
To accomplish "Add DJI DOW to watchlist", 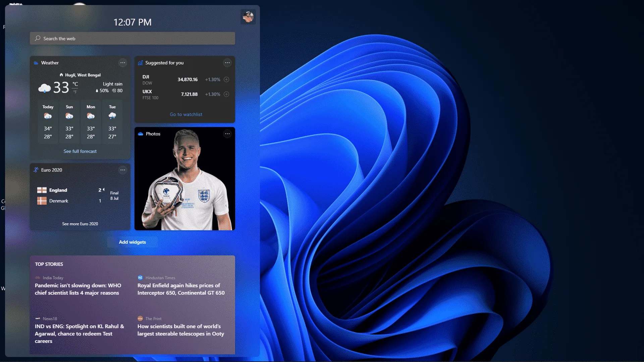I will tap(226, 79).
